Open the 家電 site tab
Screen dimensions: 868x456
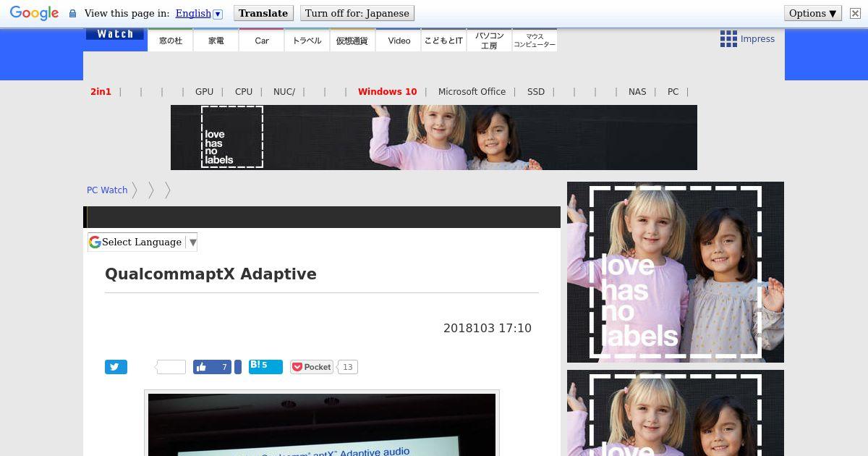point(216,41)
